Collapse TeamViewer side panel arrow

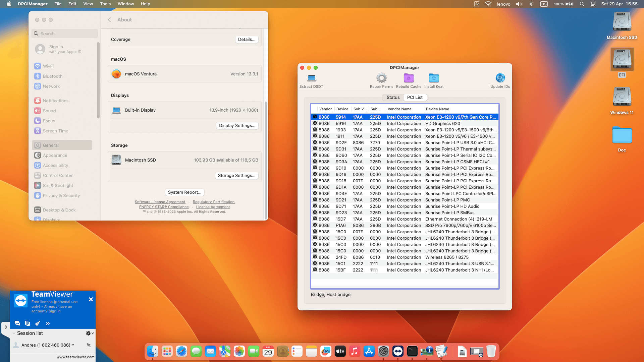point(6,327)
